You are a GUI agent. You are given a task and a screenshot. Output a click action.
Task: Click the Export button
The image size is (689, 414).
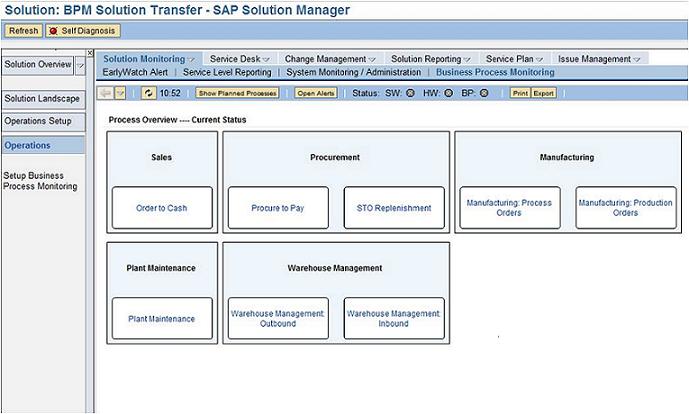click(x=544, y=93)
